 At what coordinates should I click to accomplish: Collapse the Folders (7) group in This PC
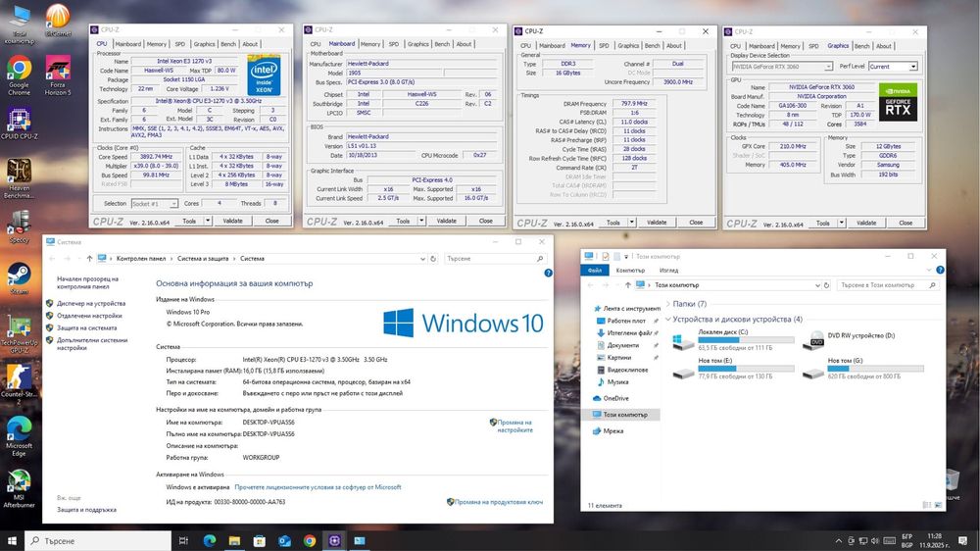click(x=668, y=303)
